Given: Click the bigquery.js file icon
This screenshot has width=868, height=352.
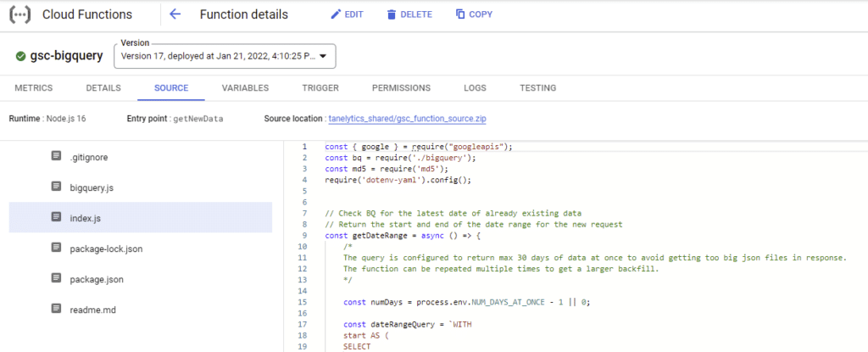Looking at the screenshot, I should coord(56,187).
